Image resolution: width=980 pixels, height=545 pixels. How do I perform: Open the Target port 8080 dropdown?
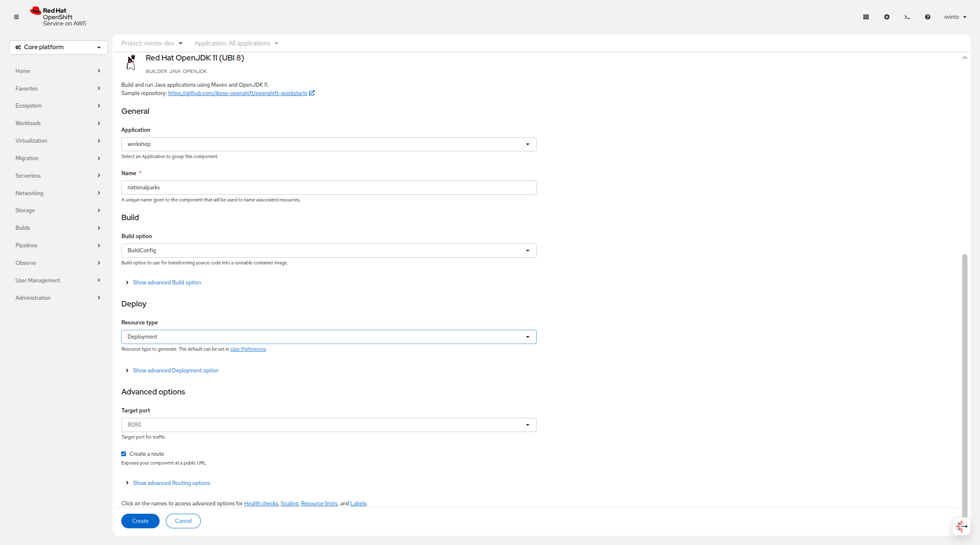tap(329, 425)
